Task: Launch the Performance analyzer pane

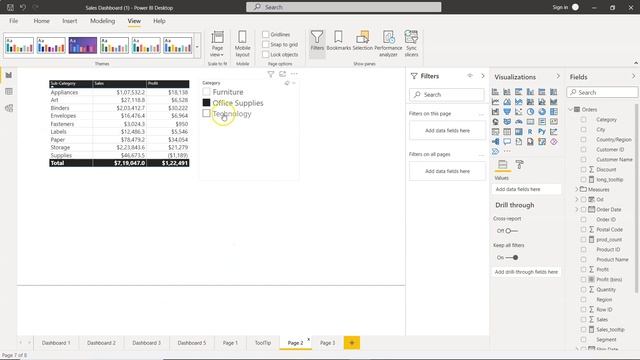Action: 388,43
